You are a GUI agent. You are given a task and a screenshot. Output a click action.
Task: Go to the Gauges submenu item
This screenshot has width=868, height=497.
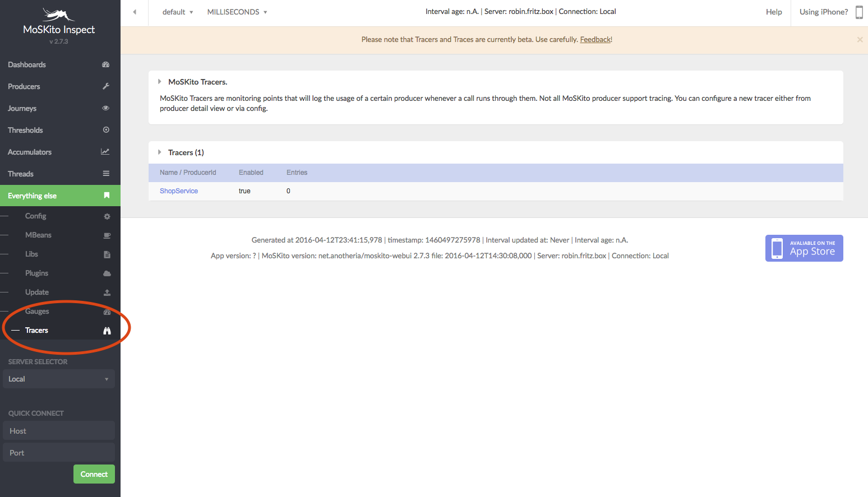click(x=60, y=312)
